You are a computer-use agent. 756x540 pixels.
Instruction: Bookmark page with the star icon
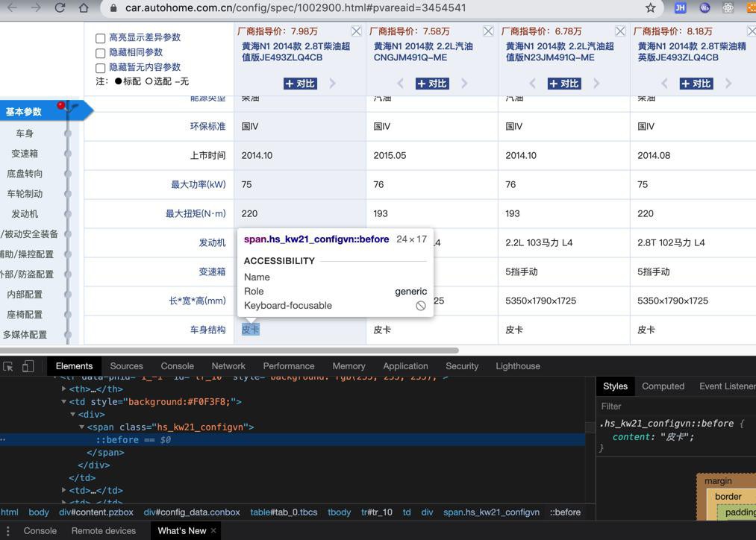[x=651, y=7]
